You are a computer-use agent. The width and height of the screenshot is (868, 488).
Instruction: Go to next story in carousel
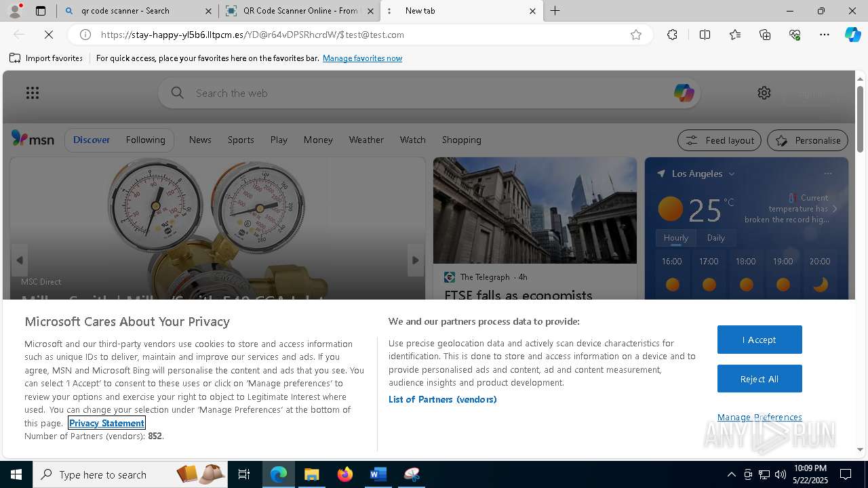click(416, 260)
